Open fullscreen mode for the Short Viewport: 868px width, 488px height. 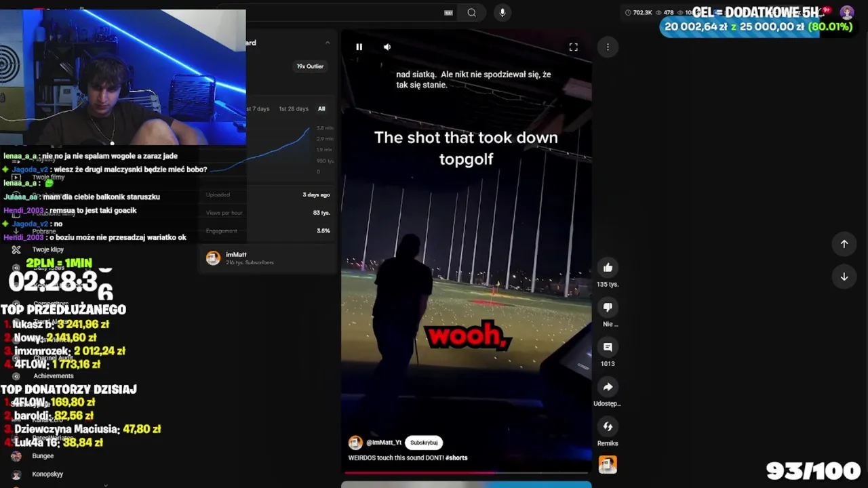pos(573,47)
